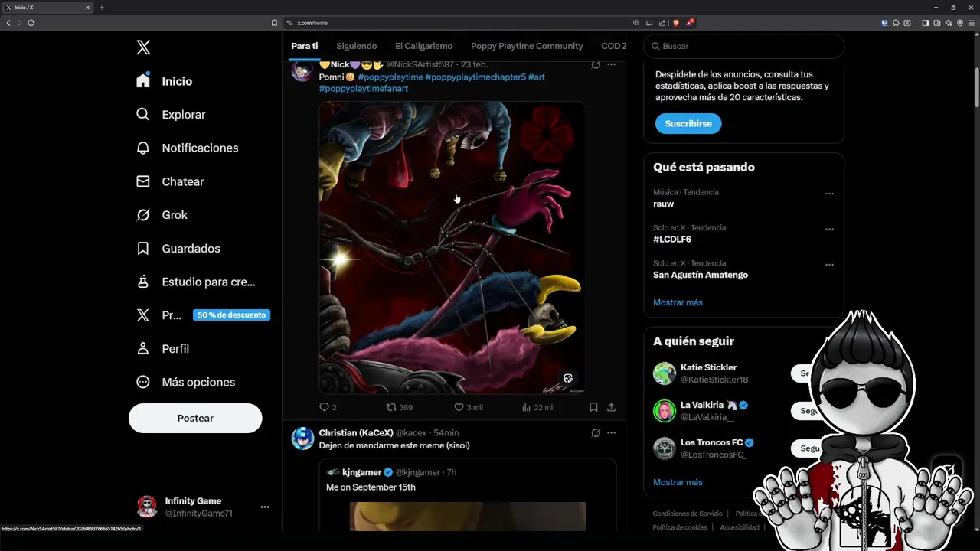Open the browser hamburger menu
Screen dimensions: 980x551
tap(972, 23)
